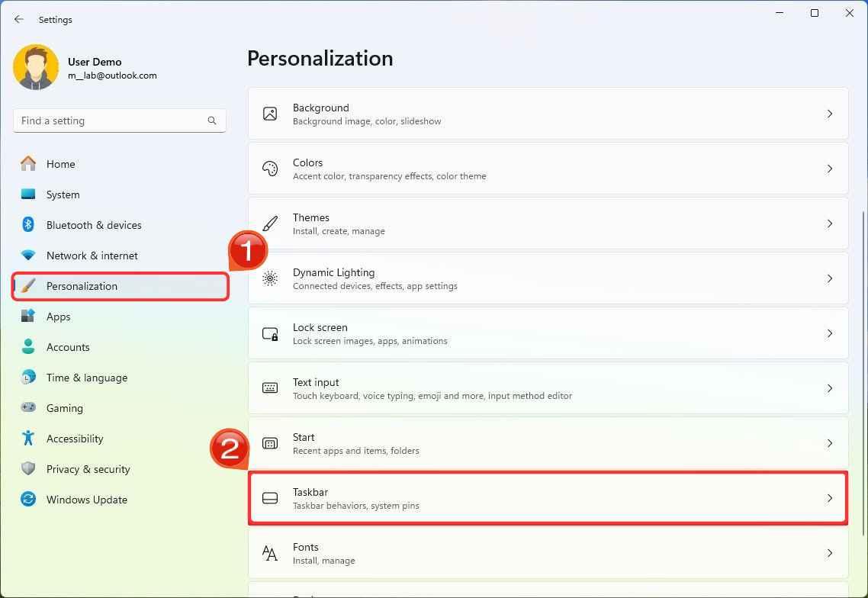Click the Privacy & security shield icon

tap(28, 468)
